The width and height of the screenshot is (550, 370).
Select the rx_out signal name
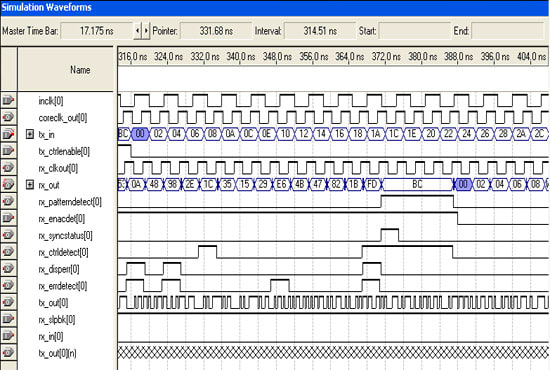[49, 185]
